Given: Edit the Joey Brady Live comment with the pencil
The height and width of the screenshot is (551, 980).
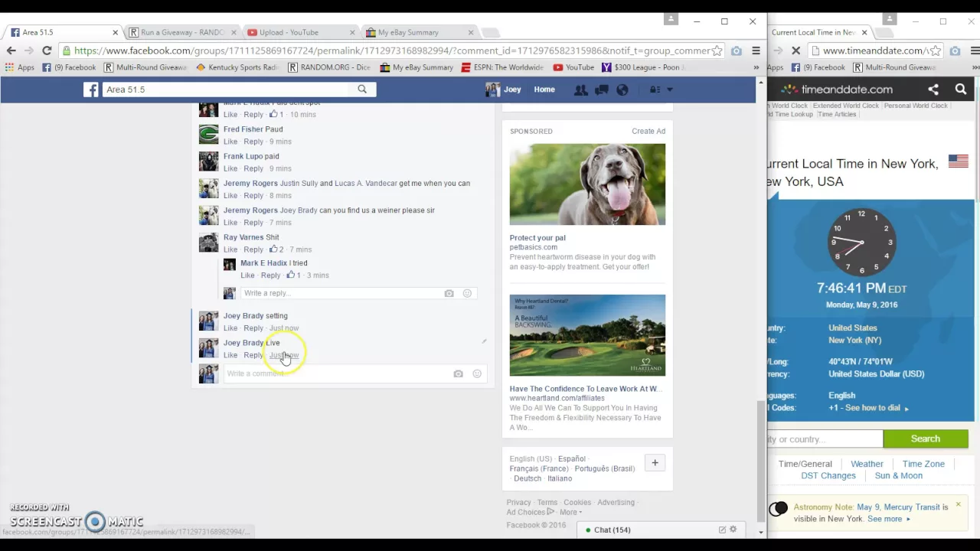Looking at the screenshot, I should [x=484, y=341].
